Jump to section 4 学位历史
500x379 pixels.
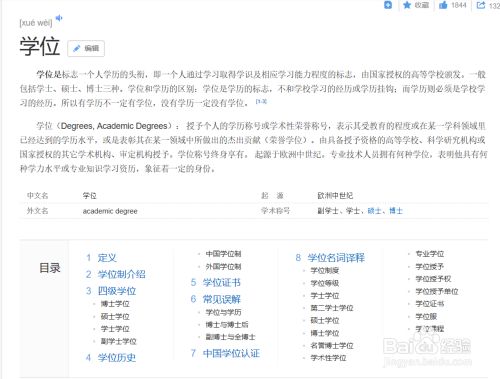click(x=117, y=357)
